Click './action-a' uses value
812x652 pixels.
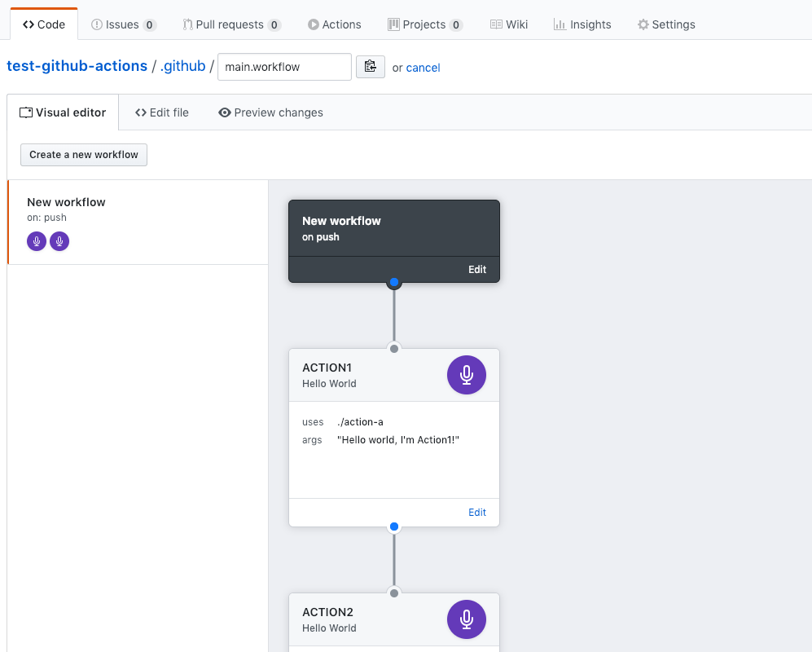click(x=360, y=422)
